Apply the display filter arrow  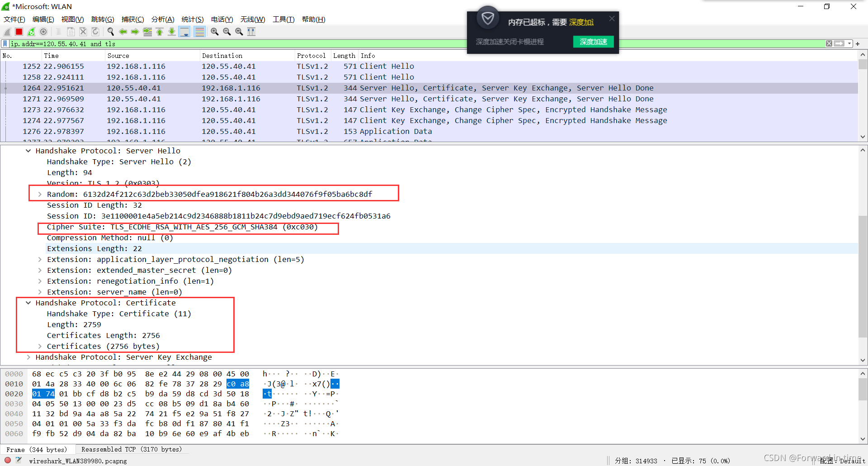839,44
